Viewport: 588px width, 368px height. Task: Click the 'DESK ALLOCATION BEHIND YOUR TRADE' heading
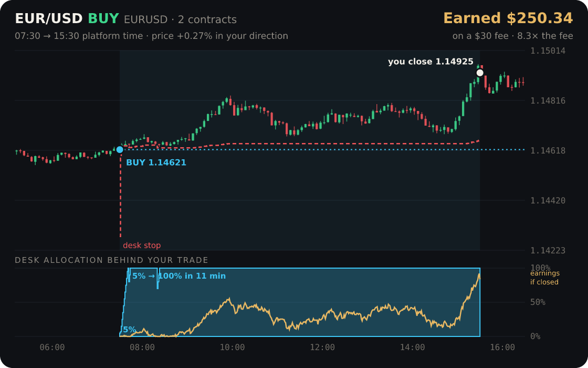coord(111,260)
